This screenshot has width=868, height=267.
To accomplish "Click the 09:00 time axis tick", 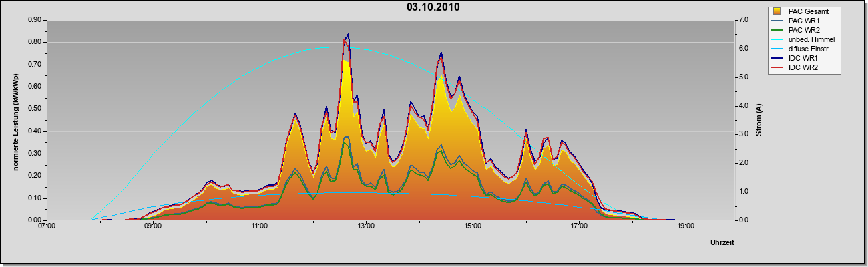I will pos(153,226).
